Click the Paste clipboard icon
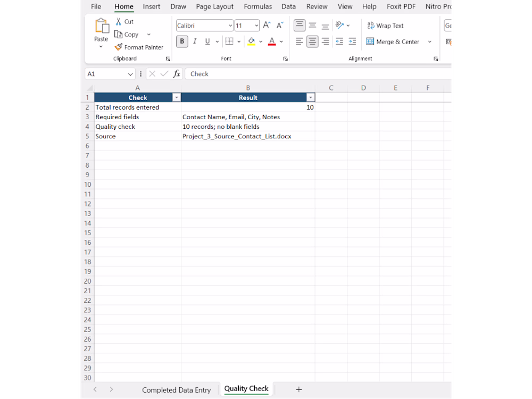Viewport: 532px width, 399px height. [101, 26]
